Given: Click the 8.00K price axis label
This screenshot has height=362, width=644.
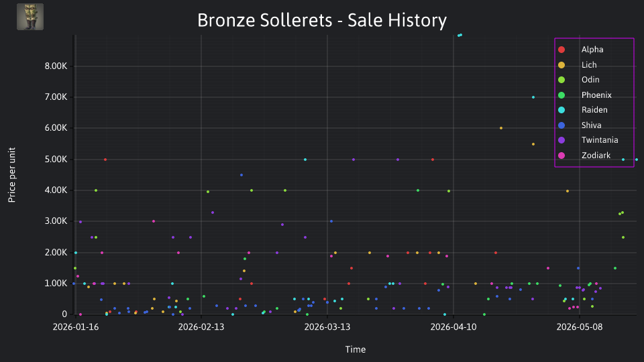Looking at the screenshot, I should click(x=56, y=66).
